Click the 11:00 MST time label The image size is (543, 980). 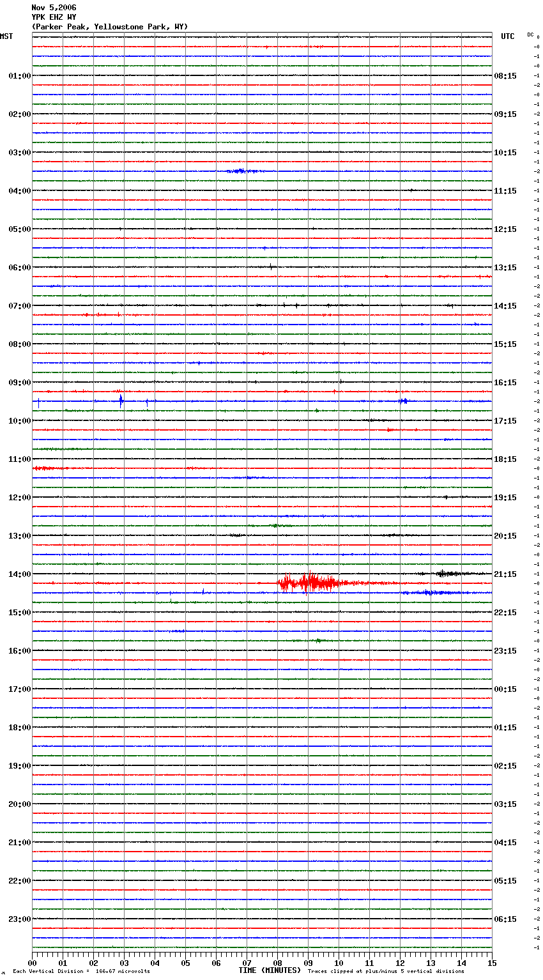(x=20, y=459)
